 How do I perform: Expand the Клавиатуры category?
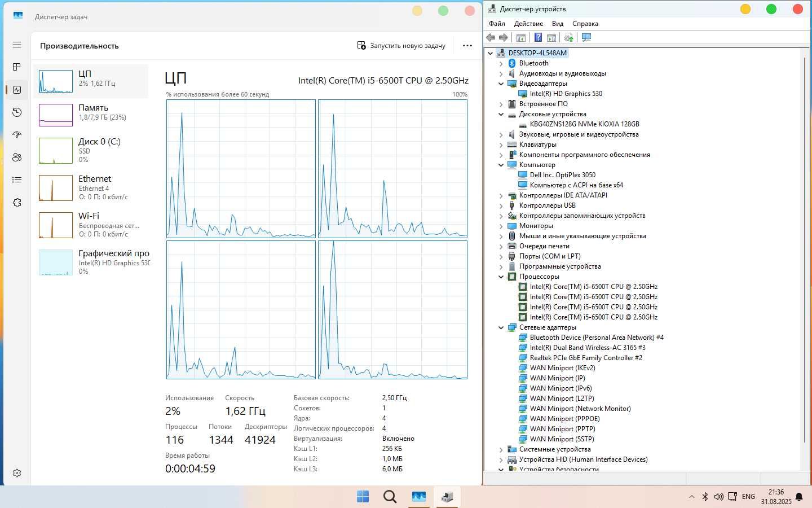[501, 144]
